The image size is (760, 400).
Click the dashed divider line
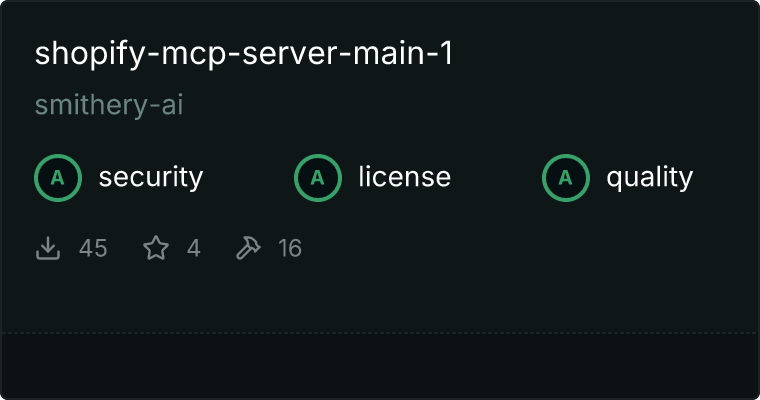point(380,333)
